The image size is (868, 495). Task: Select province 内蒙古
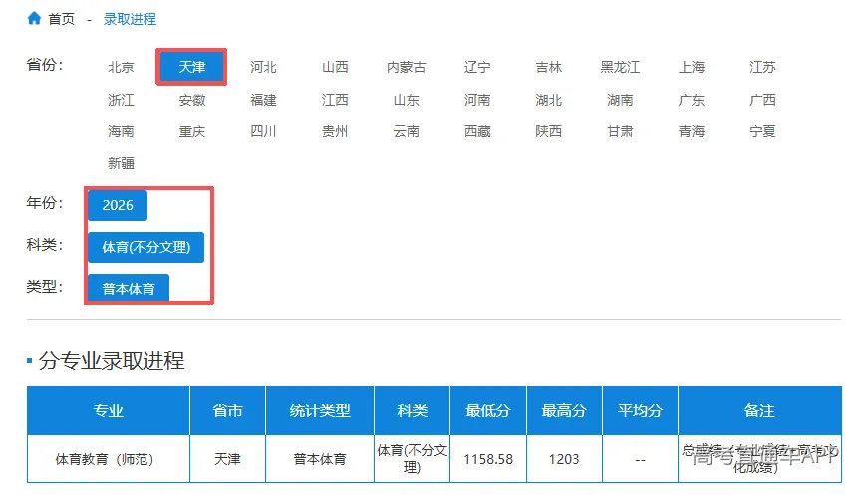407,67
